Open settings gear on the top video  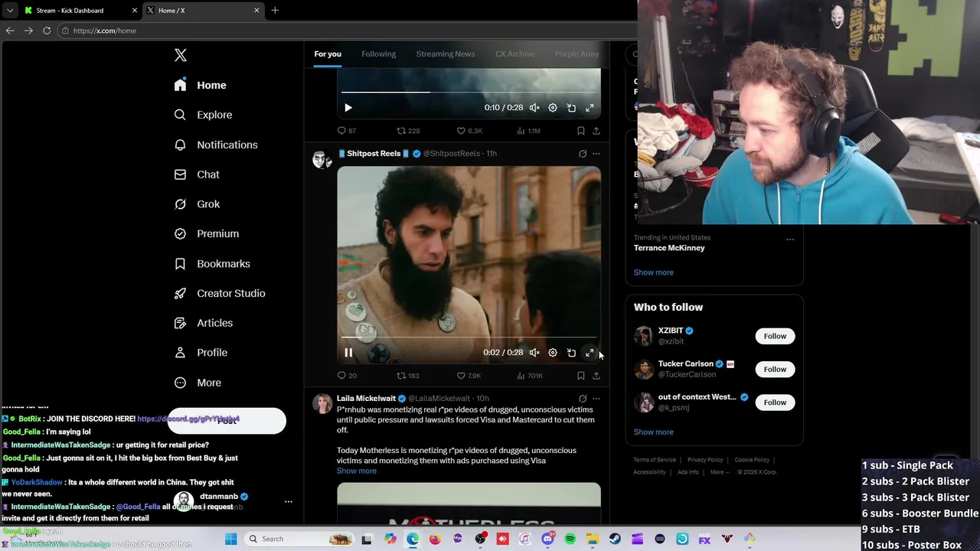(553, 108)
